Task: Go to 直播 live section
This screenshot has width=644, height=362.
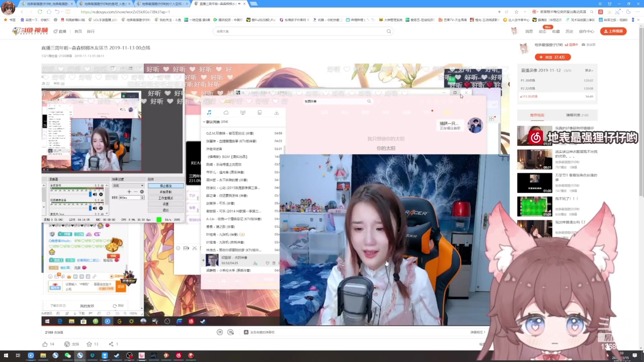Action: coord(60,31)
